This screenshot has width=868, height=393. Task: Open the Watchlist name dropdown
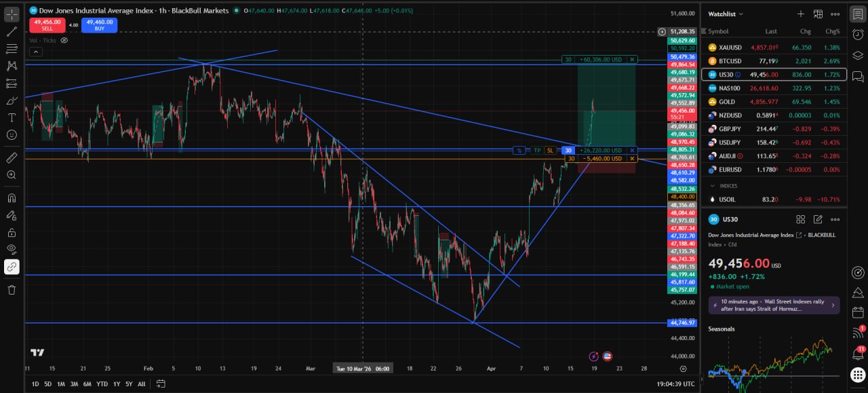pos(726,14)
